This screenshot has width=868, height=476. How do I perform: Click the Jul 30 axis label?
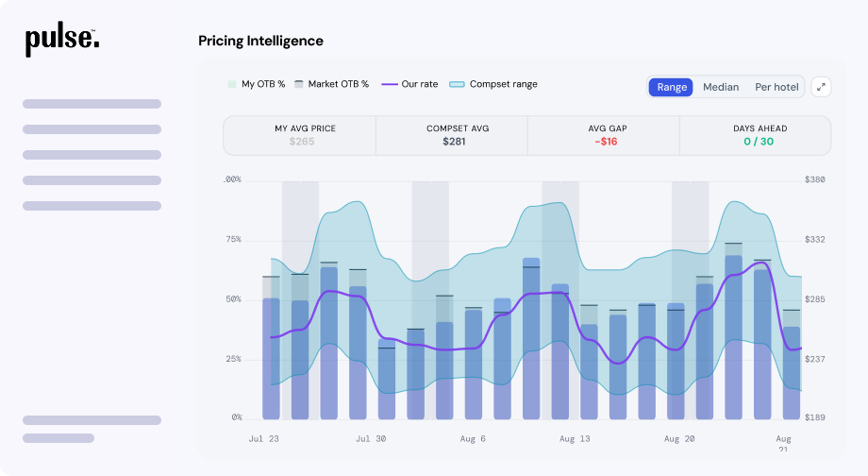371,439
